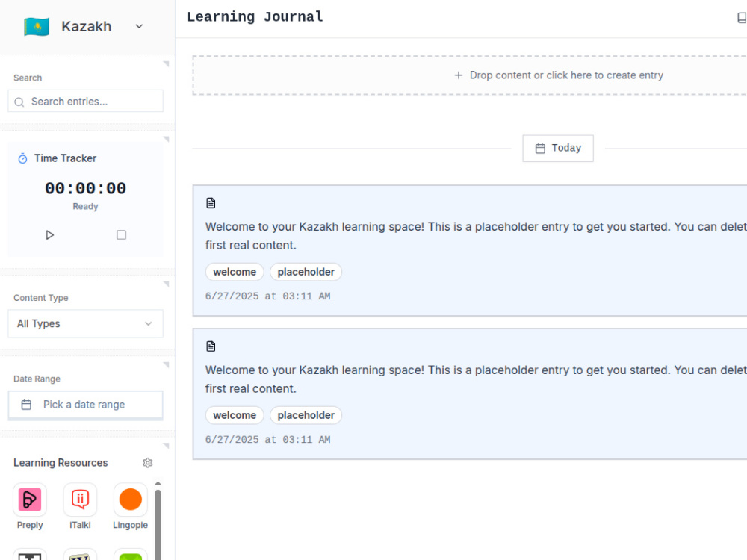Open the Pick a date range picker
The height and width of the screenshot is (560, 747).
tap(86, 405)
